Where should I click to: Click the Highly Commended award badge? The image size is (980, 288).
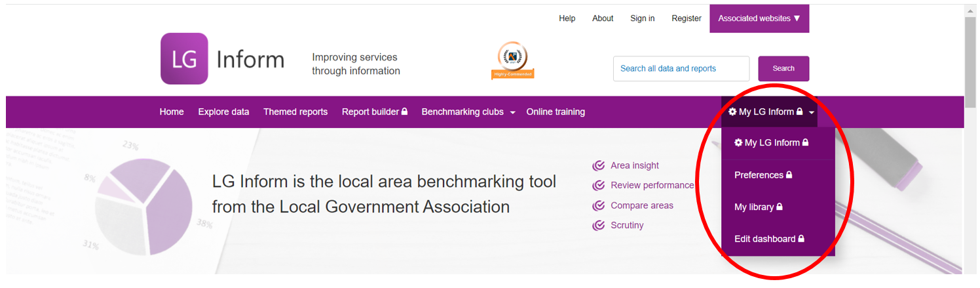[512, 61]
